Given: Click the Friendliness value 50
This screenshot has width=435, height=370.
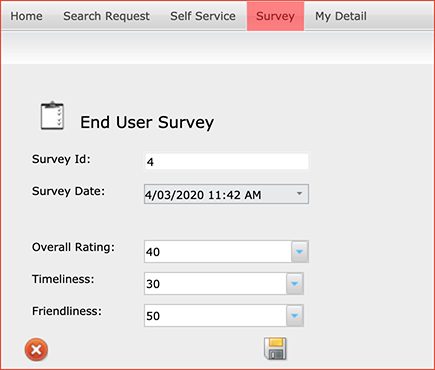Looking at the screenshot, I should pyautogui.click(x=153, y=316).
